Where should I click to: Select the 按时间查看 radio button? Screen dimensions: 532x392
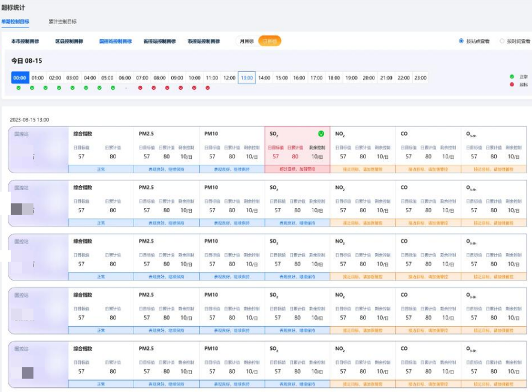tap(502, 41)
